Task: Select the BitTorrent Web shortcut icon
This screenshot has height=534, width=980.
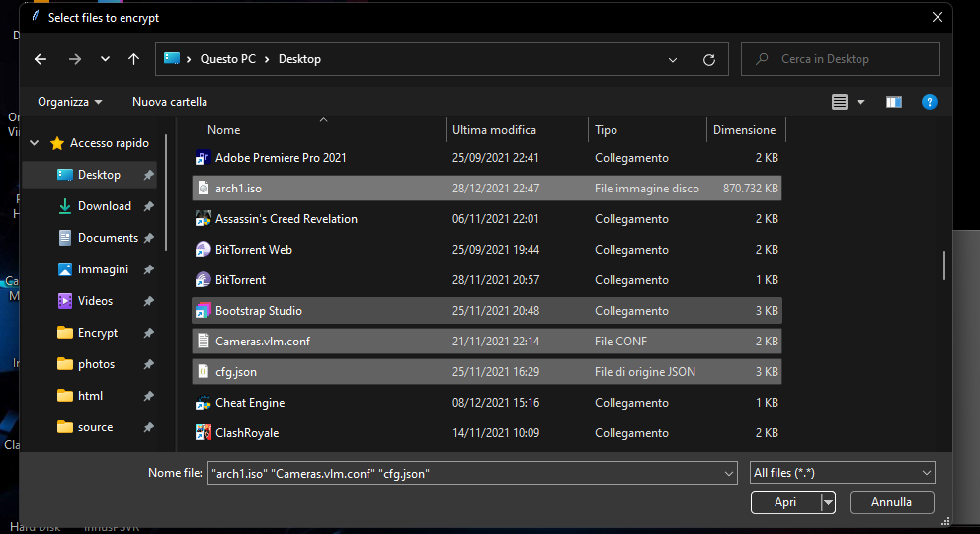Action: [x=203, y=249]
